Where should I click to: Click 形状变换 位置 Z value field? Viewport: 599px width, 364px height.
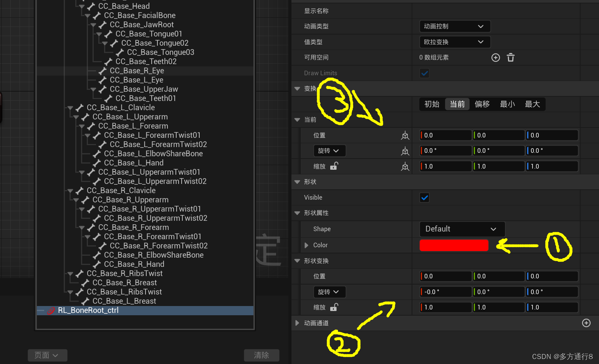pos(552,276)
